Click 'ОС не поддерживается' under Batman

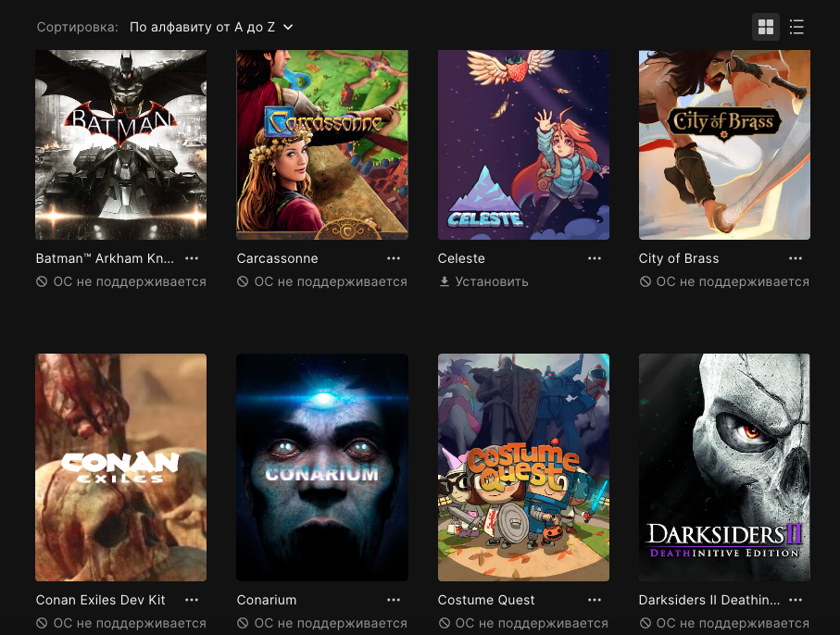pyautogui.click(x=121, y=281)
